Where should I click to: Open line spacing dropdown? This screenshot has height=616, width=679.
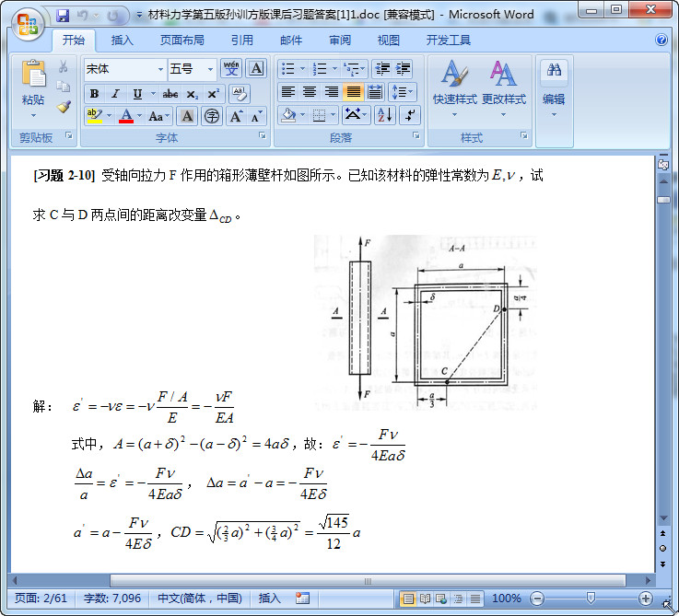403,92
